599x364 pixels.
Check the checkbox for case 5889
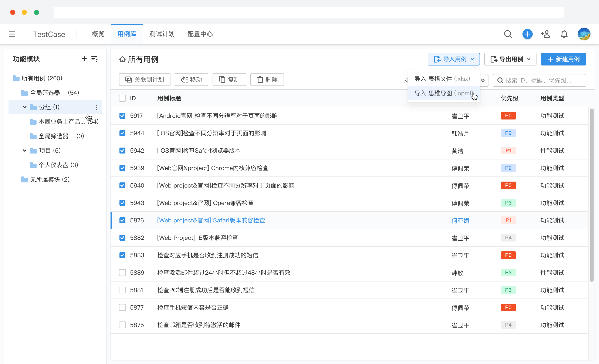tap(122, 273)
